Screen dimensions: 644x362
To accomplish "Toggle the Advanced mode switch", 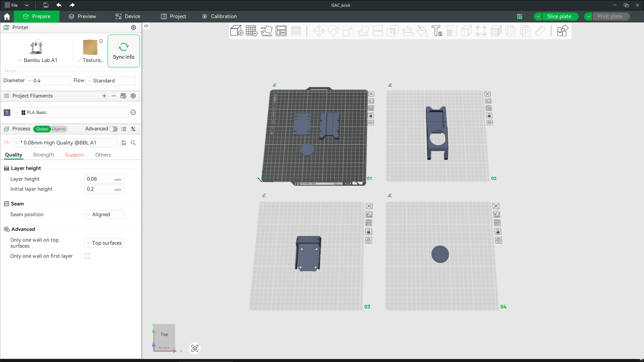I will (113, 129).
